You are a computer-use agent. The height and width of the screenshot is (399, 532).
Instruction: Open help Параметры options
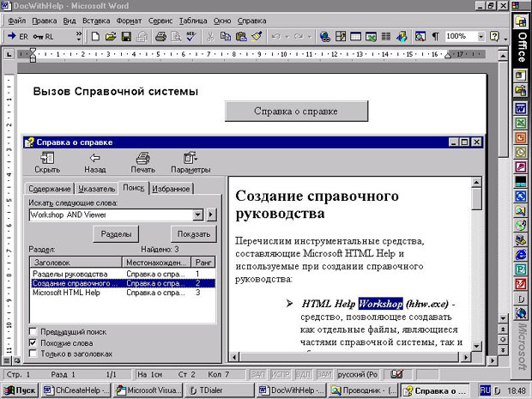[190, 162]
